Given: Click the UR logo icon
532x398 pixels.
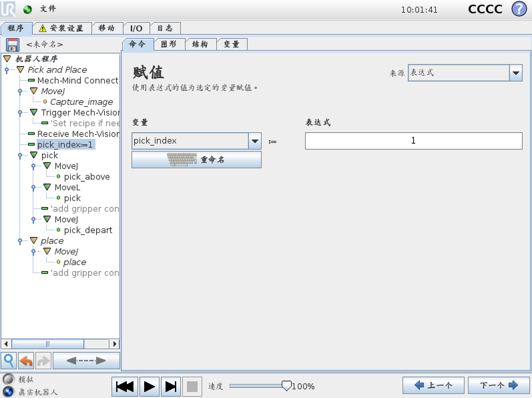Looking at the screenshot, I should point(8,9).
